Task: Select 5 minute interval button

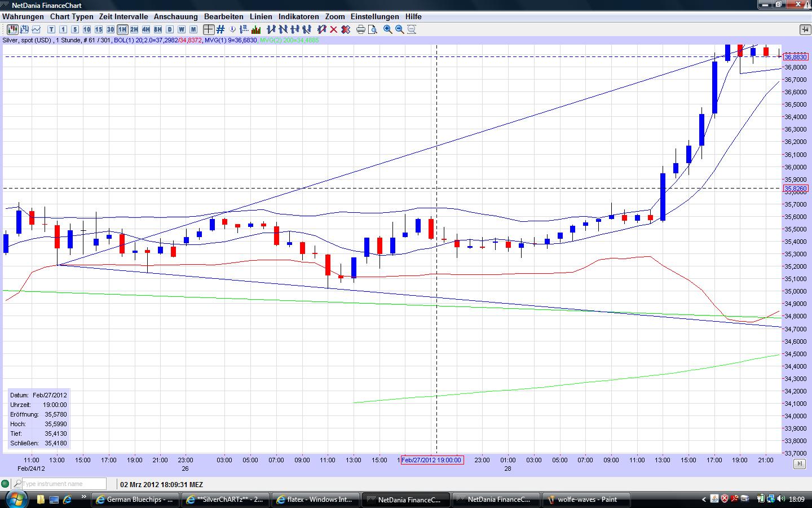Action: (75, 29)
